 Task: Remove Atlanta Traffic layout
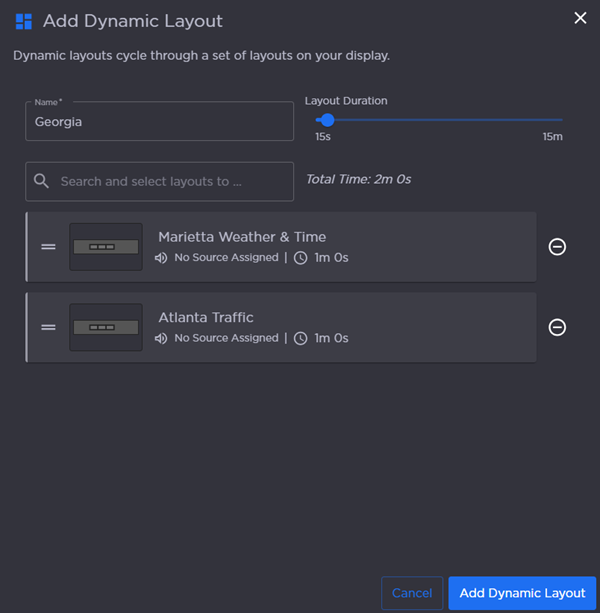click(557, 328)
